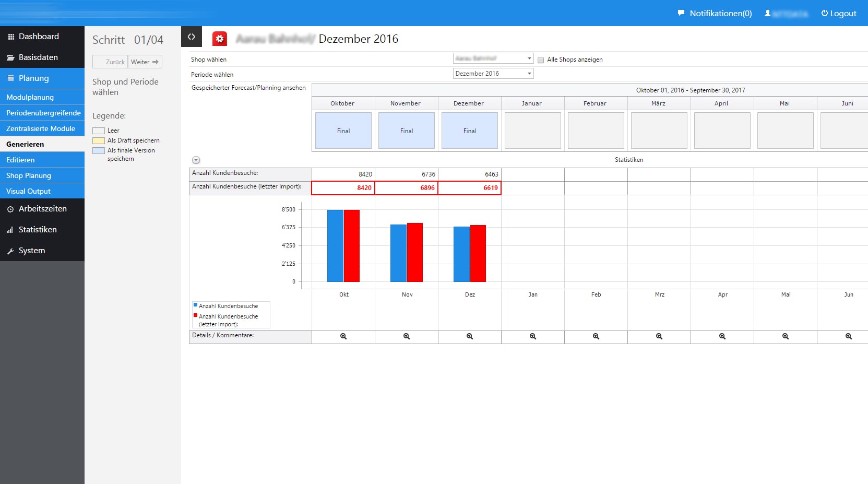Enable the Alle Shops anzeigen checkbox
Image resolution: width=868 pixels, height=484 pixels.
pyautogui.click(x=541, y=60)
